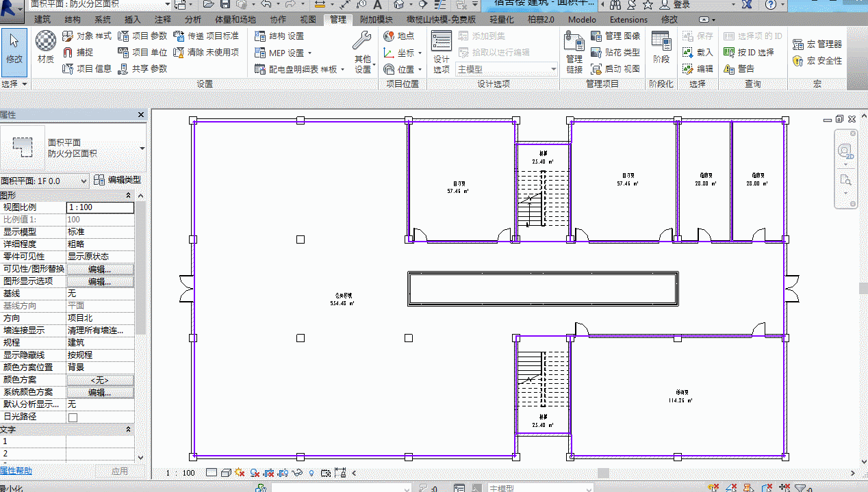
Task: Open the 宏 管理器 macro manager
Action: [817, 44]
